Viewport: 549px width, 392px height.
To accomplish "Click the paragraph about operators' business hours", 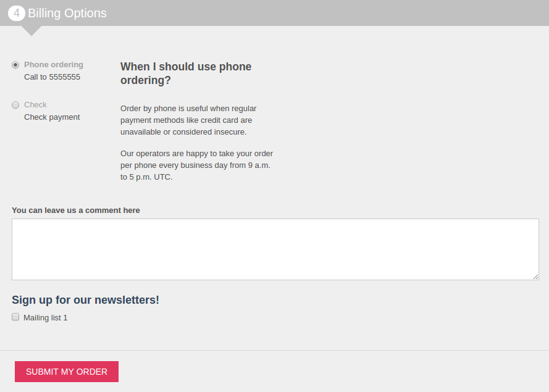I will click(x=197, y=165).
